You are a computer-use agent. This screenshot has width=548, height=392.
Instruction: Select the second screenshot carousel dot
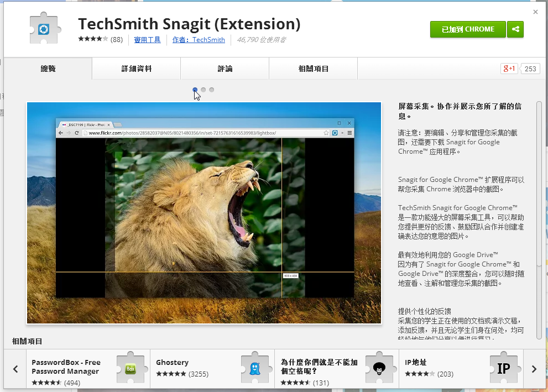pos(203,90)
